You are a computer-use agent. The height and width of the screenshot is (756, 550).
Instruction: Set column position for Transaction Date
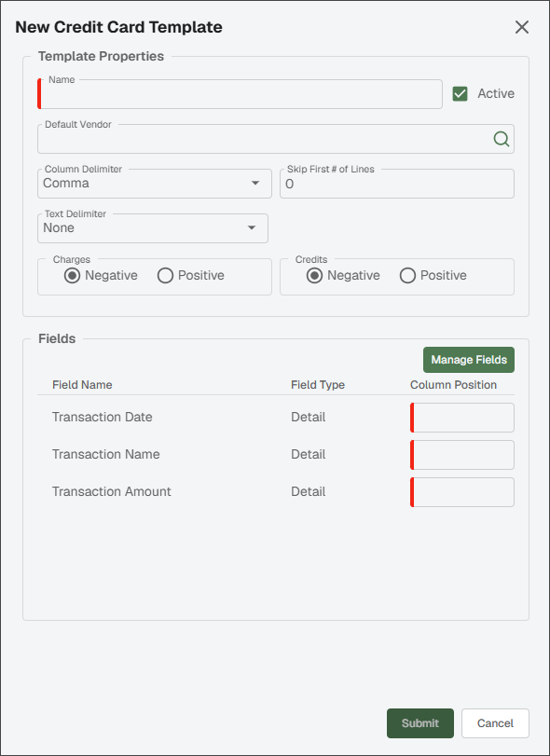(x=462, y=418)
